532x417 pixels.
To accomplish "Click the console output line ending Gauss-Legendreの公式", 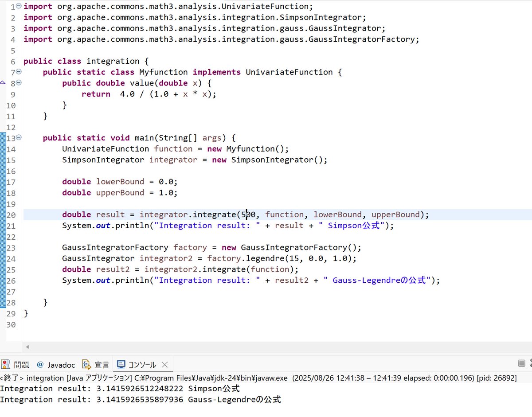I will point(141,400).
